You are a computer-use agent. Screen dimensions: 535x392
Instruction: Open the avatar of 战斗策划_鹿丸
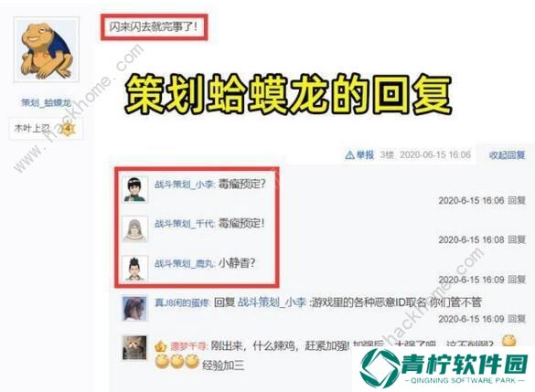pyautogui.click(x=135, y=269)
